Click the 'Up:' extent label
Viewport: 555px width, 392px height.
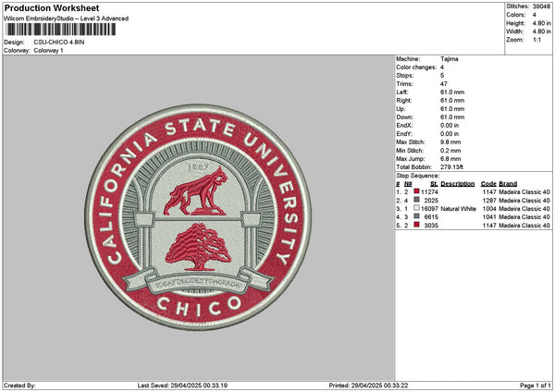coord(401,109)
